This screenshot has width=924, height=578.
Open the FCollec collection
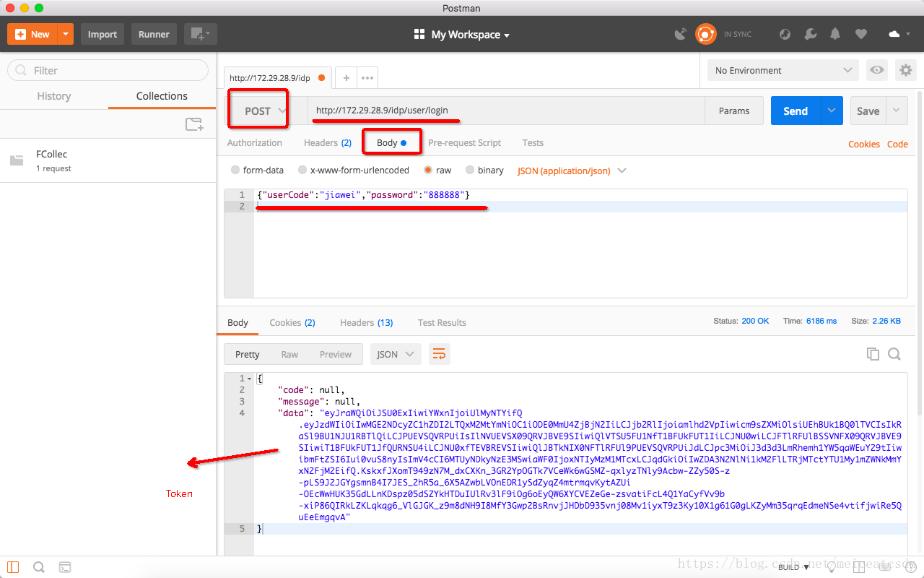click(108, 160)
